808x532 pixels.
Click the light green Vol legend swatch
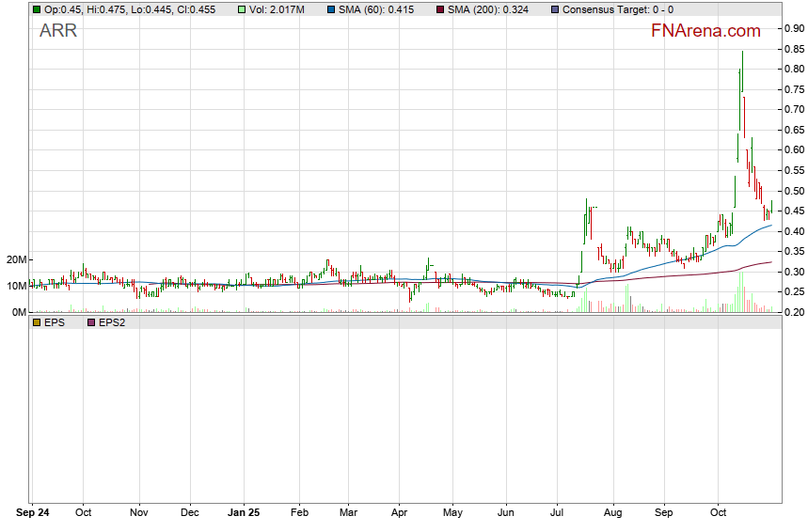243,9
